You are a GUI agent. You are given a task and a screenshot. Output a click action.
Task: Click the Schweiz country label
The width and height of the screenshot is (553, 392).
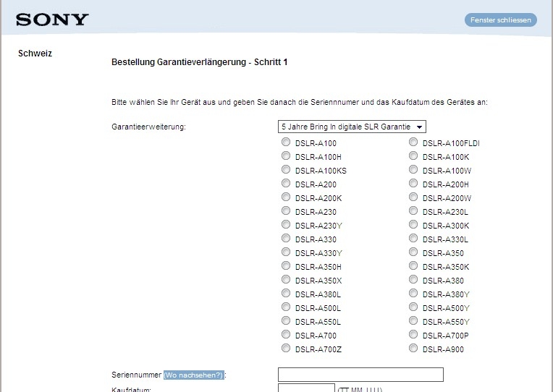35,54
